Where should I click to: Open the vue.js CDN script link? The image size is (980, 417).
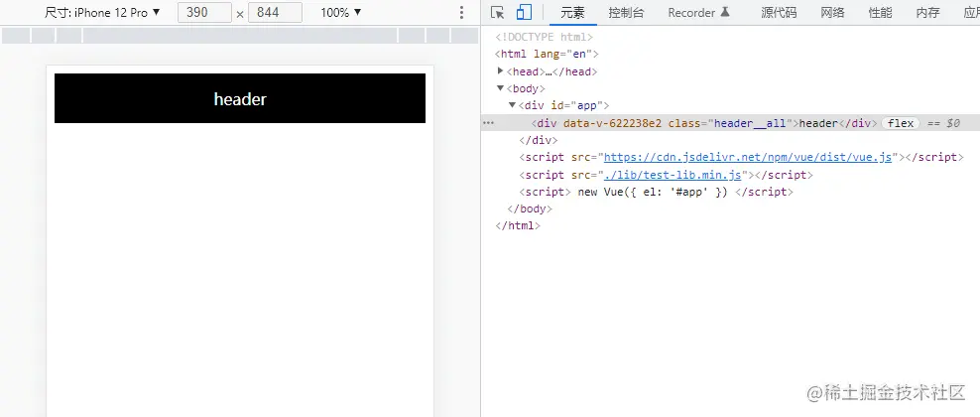click(x=748, y=157)
